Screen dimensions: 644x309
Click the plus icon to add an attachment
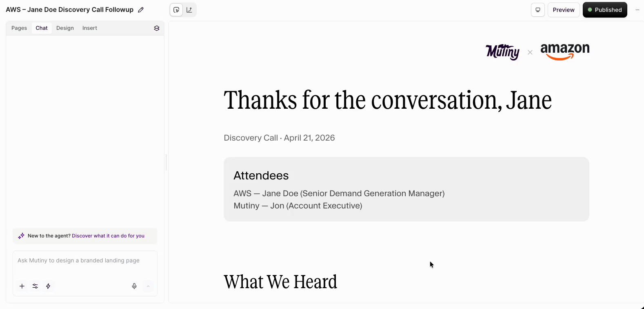point(22,286)
